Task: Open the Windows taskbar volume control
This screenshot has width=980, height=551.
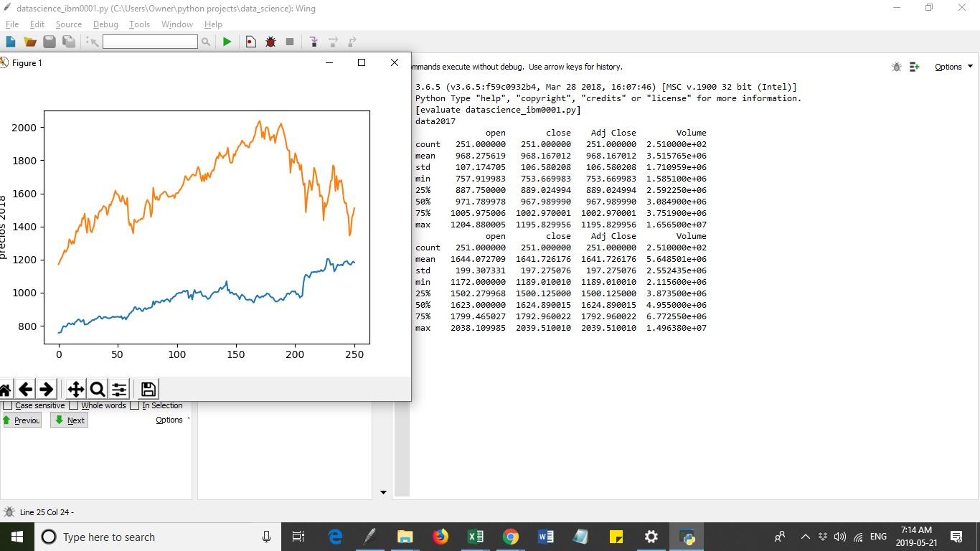Action: 840,536
